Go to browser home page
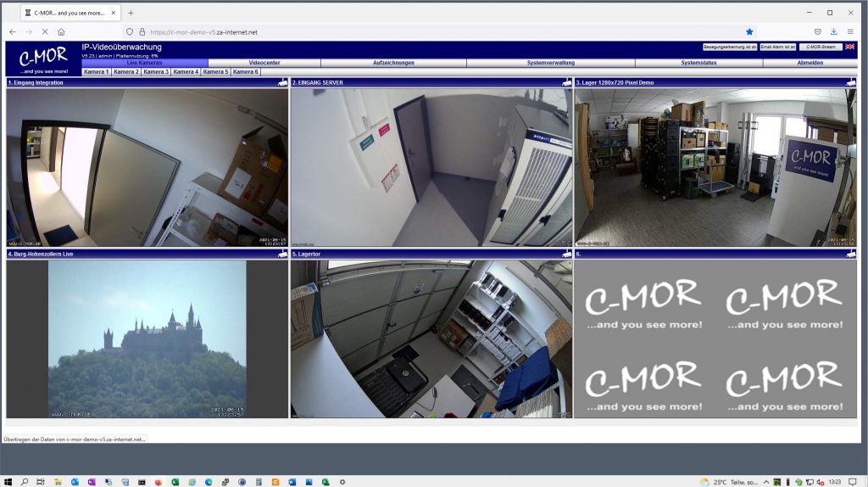This screenshot has height=487, width=868. coord(61,32)
